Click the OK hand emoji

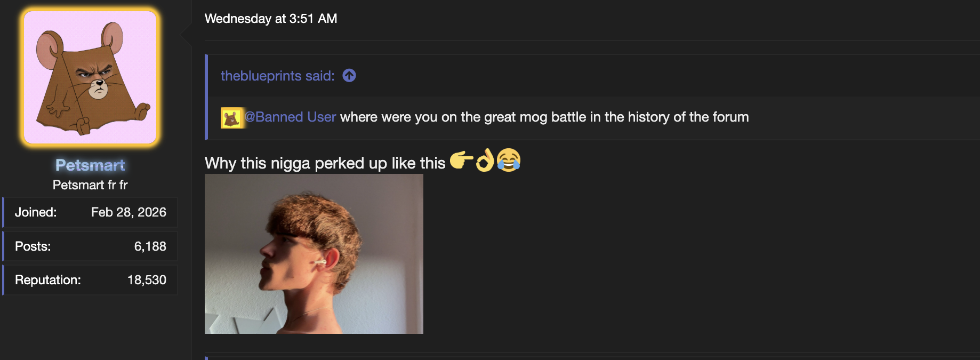tap(485, 161)
